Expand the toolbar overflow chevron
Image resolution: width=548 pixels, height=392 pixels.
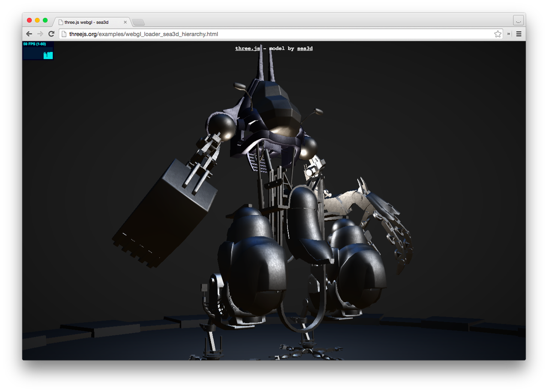click(508, 33)
